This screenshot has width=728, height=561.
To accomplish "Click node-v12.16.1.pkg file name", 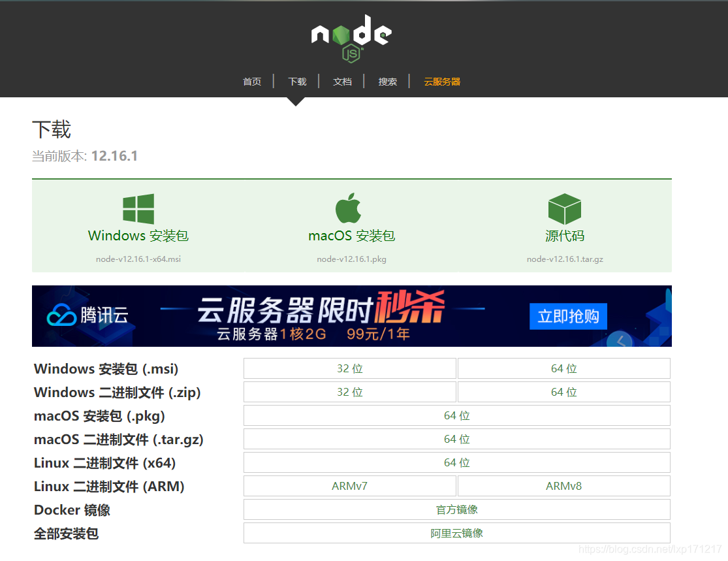I will click(x=351, y=259).
